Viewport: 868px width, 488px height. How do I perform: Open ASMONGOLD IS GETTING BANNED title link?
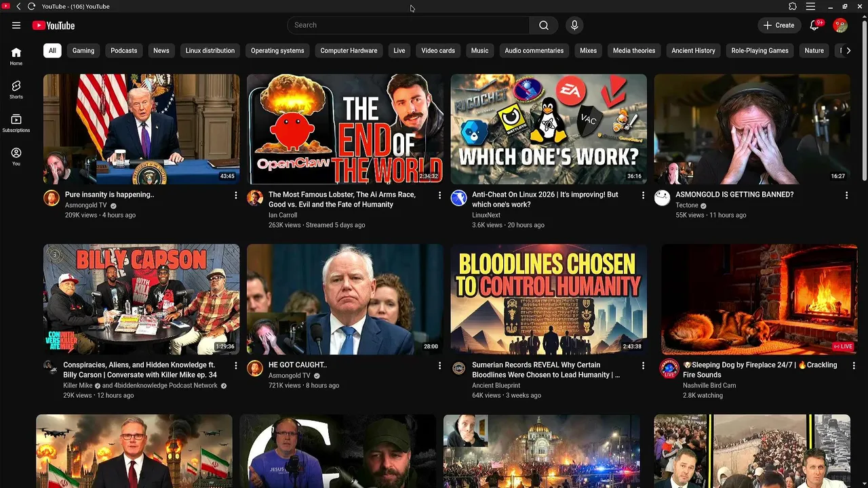pyautogui.click(x=734, y=195)
